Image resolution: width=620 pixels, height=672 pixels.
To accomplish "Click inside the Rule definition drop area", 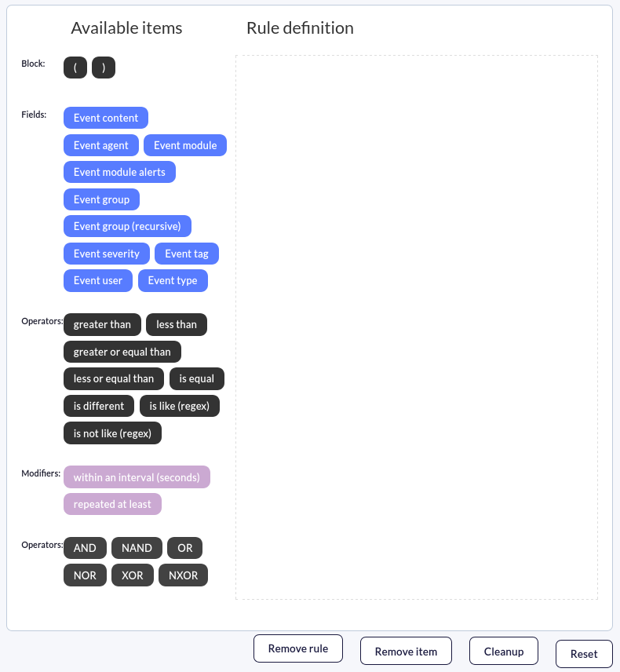I will (x=417, y=327).
